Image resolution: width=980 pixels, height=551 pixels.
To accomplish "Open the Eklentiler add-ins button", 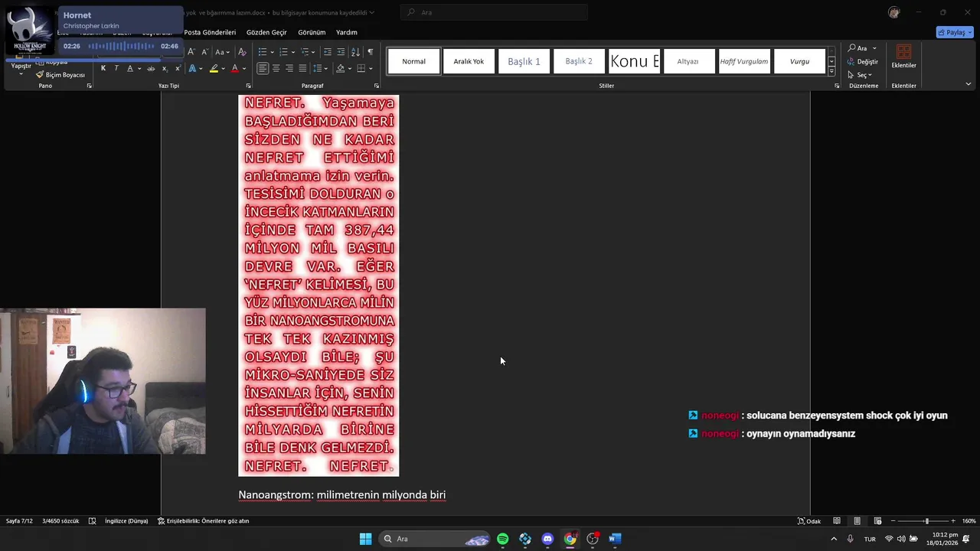I will tap(903, 57).
